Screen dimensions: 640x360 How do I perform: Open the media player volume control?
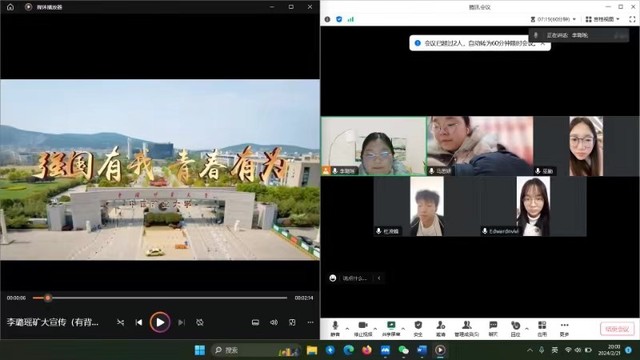point(274,322)
